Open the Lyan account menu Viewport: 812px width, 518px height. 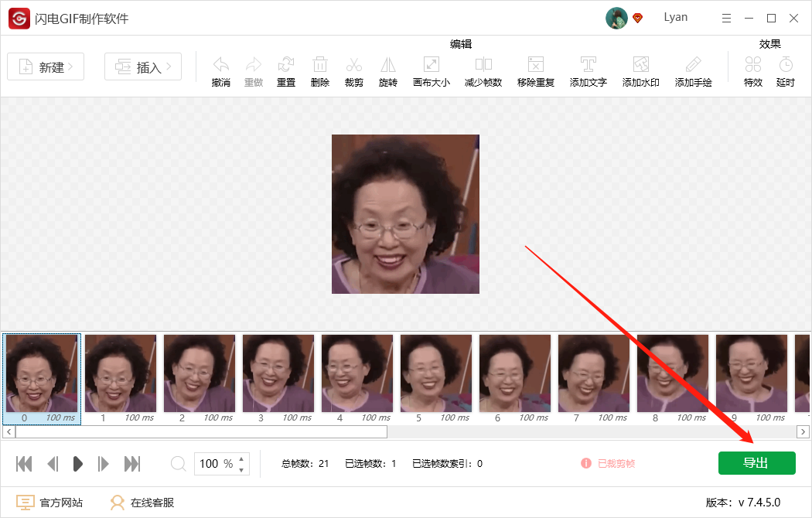(675, 17)
